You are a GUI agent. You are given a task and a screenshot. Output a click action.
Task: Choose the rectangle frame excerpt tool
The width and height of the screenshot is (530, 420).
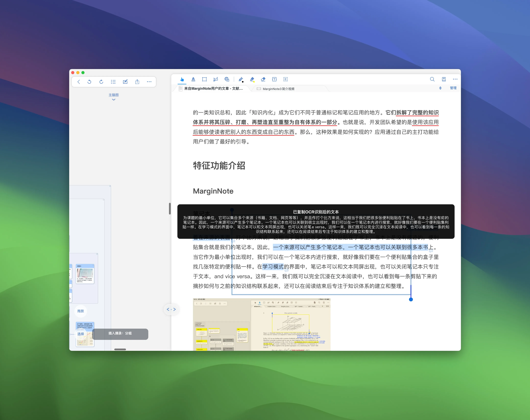pos(204,79)
